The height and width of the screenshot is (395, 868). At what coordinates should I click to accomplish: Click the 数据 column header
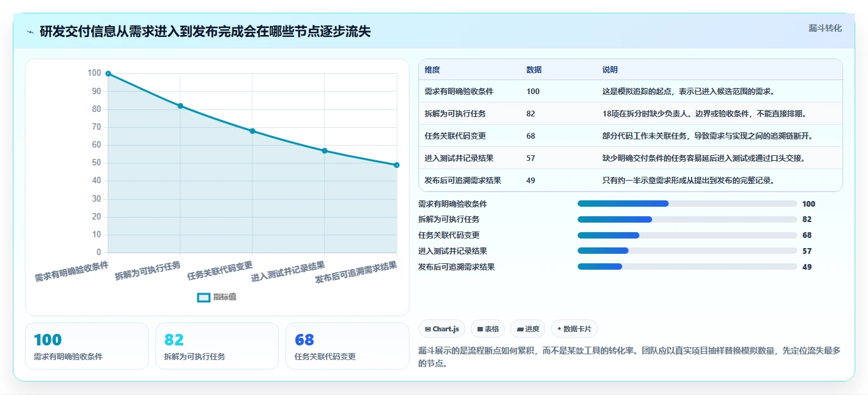534,70
